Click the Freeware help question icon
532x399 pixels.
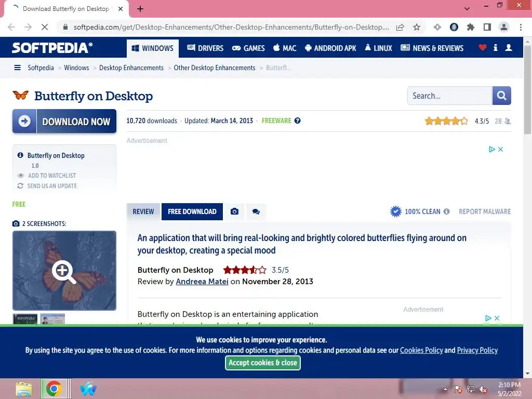coord(297,121)
